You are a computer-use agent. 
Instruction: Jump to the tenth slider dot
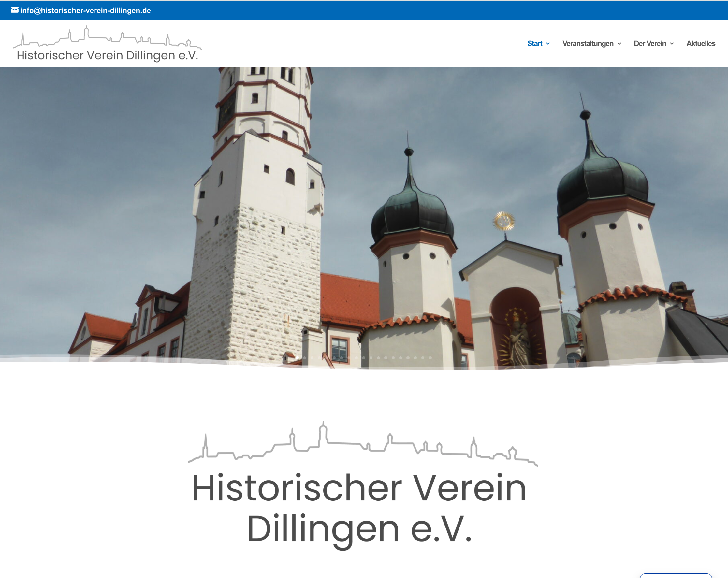coord(364,358)
